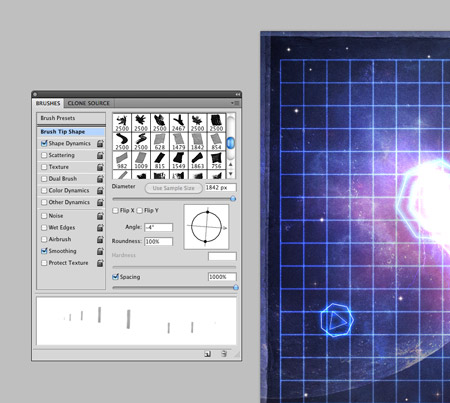This screenshot has width=450, height=403.
Task: Choose the brush tip labeled 982
Action: [122, 160]
